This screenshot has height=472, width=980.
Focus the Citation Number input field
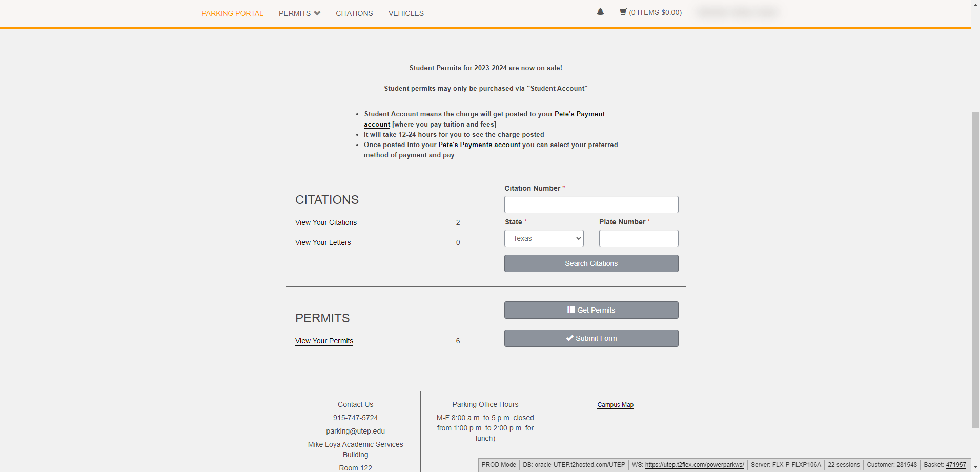(591, 204)
